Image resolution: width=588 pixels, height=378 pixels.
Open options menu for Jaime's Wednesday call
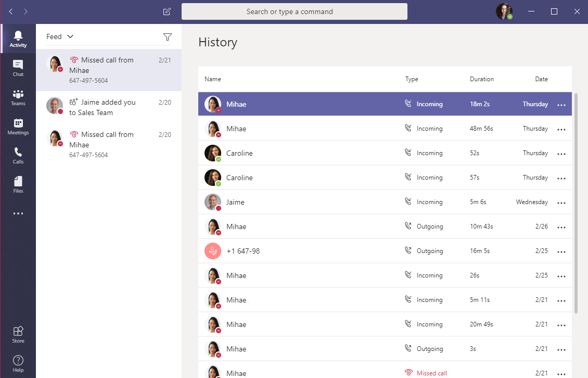561,202
